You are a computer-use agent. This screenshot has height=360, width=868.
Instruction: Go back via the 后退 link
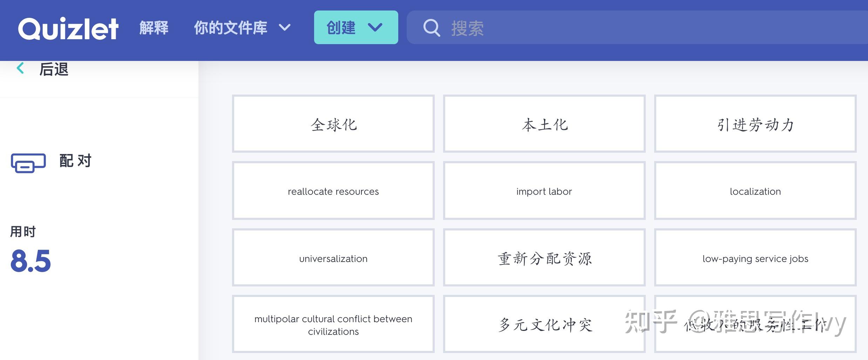(54, 69)
